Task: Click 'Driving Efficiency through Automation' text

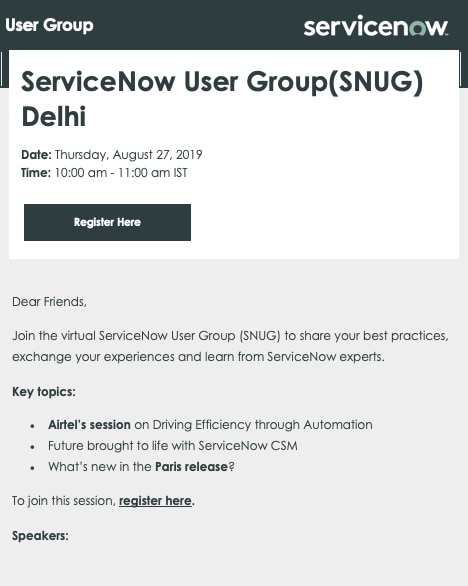Action: (x=262, y=425)
